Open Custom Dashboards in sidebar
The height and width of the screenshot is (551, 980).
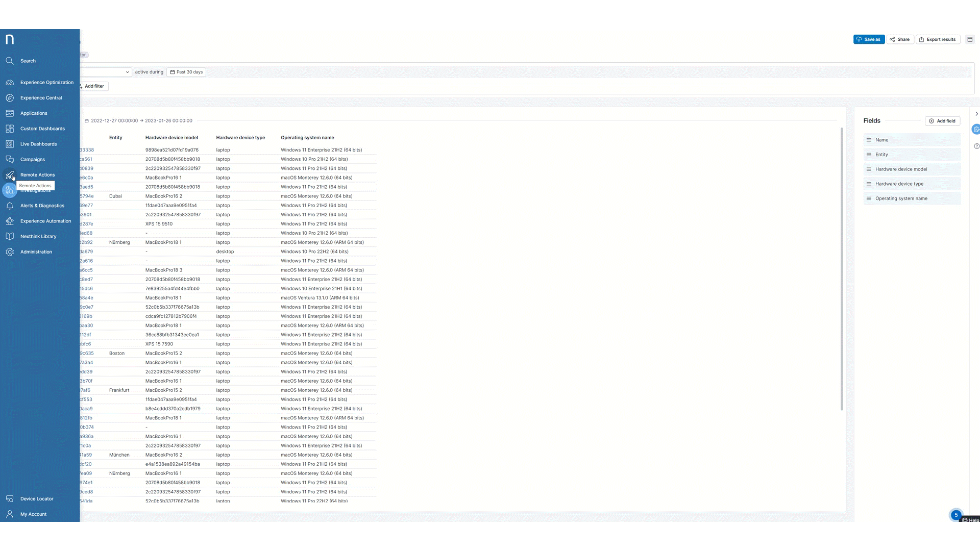coord(42,129)
